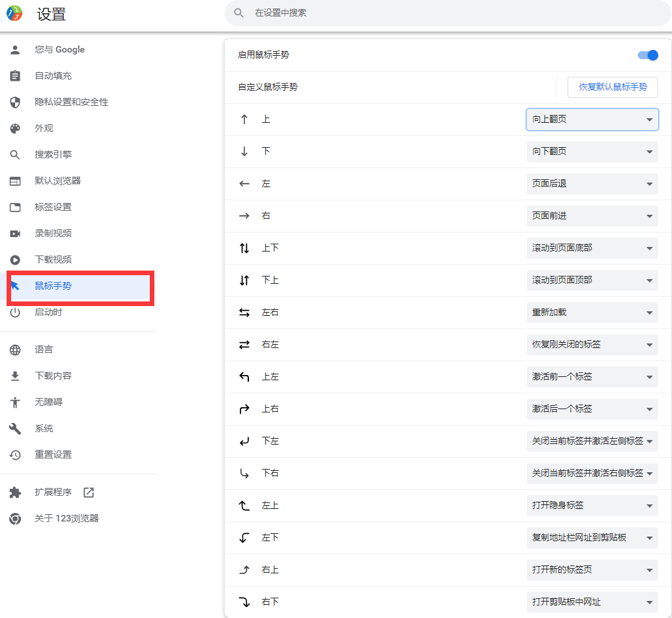Screen dimensions: 672x618
Task: Click the power icon beside 启动时
Action: 15,313
